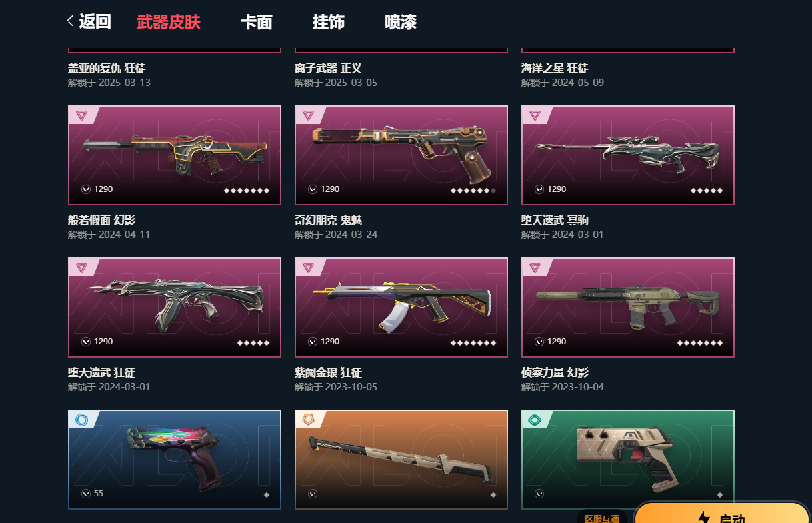Switch to the 卡面 tab
The height and width of the screenshot is (523, 812).
coord(257,22)
